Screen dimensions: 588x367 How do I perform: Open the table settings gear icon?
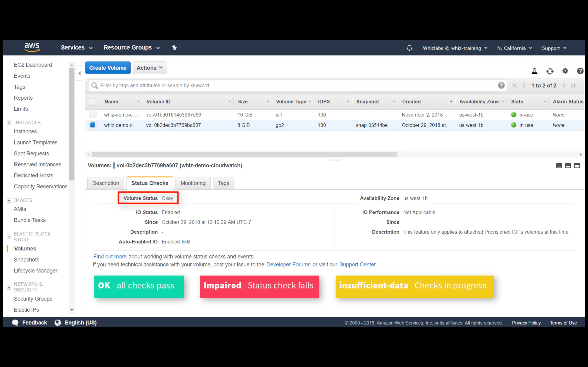click(565, 71)
